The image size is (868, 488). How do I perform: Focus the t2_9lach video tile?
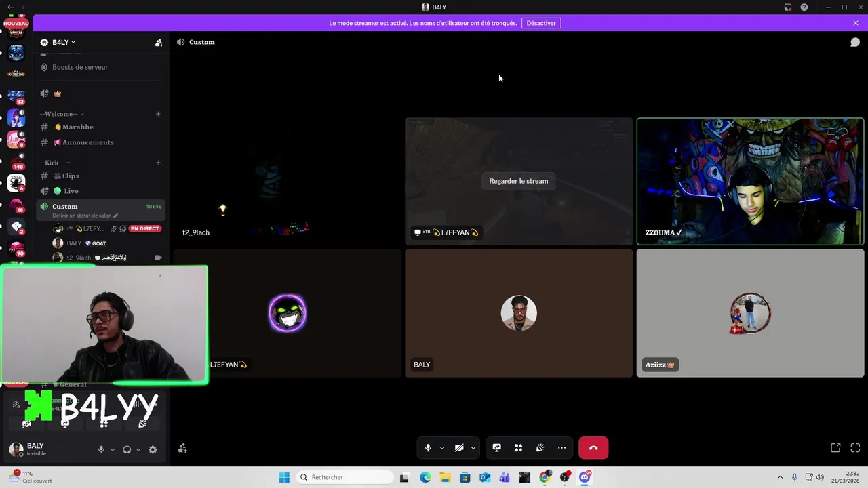pyautogui.click(x=288, y=181)
